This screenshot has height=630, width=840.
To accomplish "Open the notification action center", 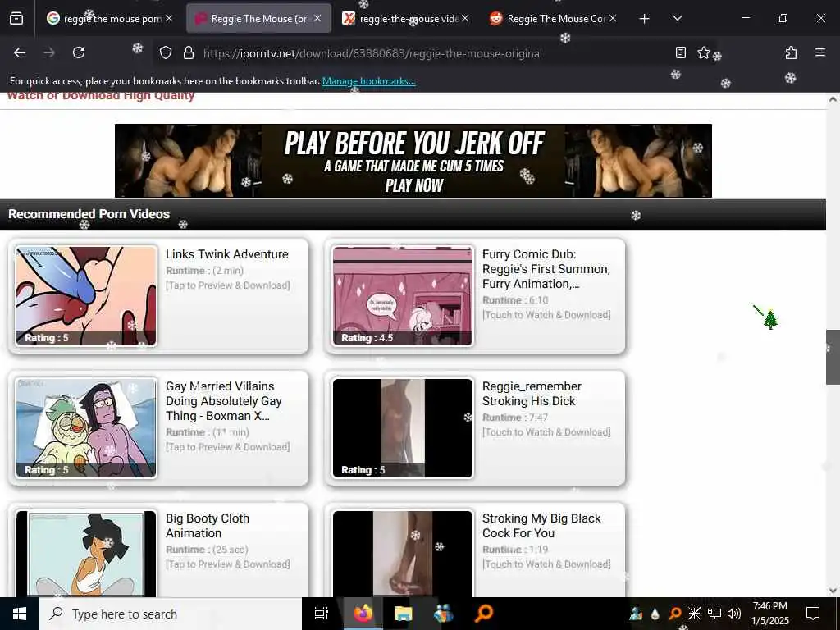I will point(813,614).
